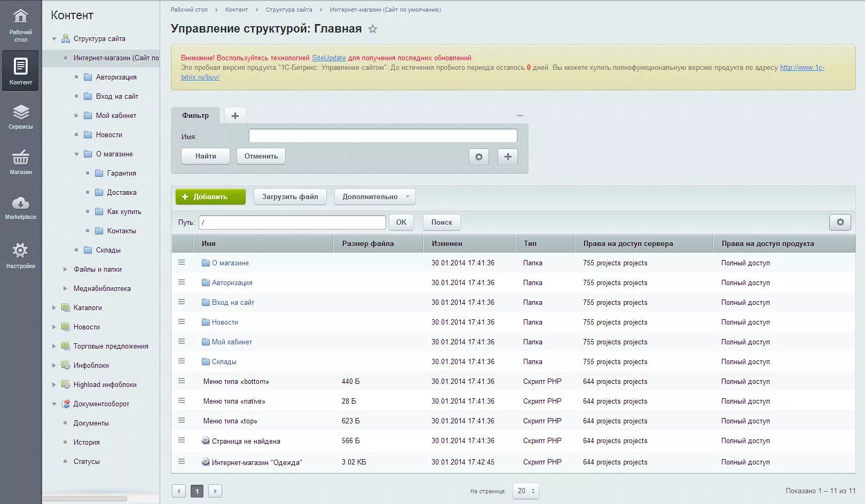Open the Настройки sidebar section
The image size is (865, 504).
(x=21, y=255)
